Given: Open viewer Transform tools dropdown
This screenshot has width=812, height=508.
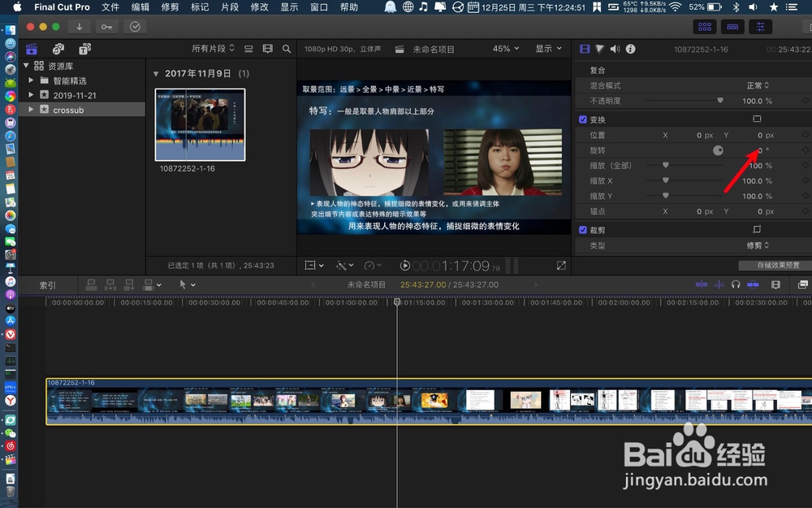Looking at the screenshot, I should pos(314,266).
